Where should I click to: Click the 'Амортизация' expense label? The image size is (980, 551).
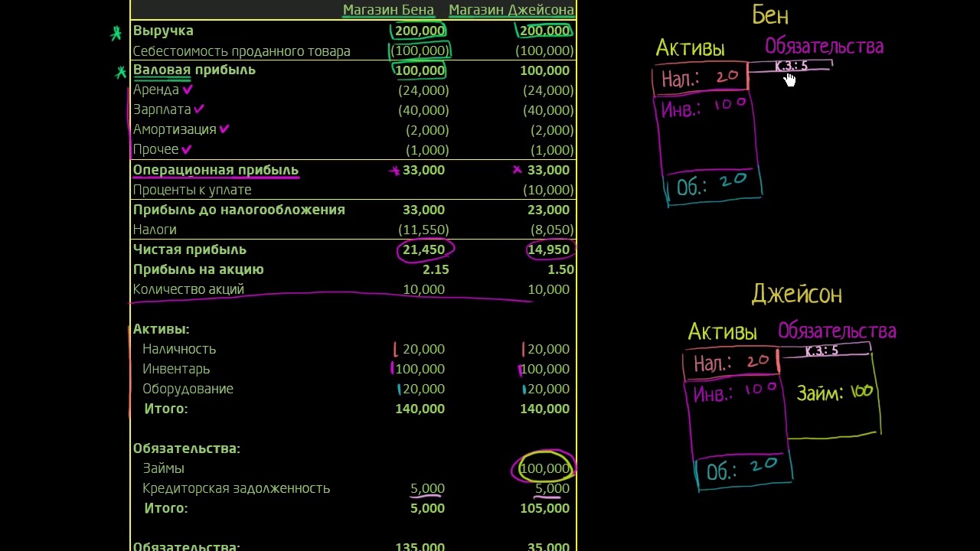pos(175,130)
